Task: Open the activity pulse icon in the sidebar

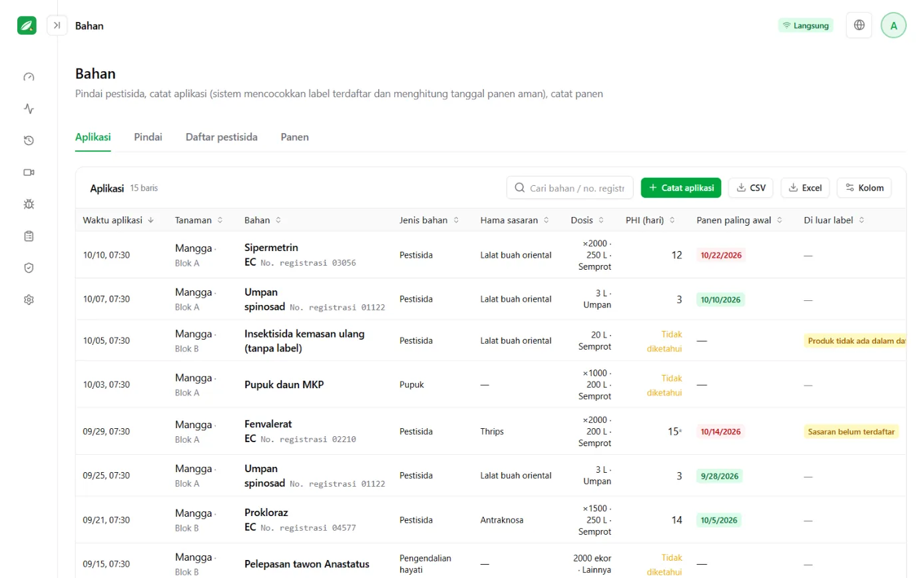Action: click(29, 109)
